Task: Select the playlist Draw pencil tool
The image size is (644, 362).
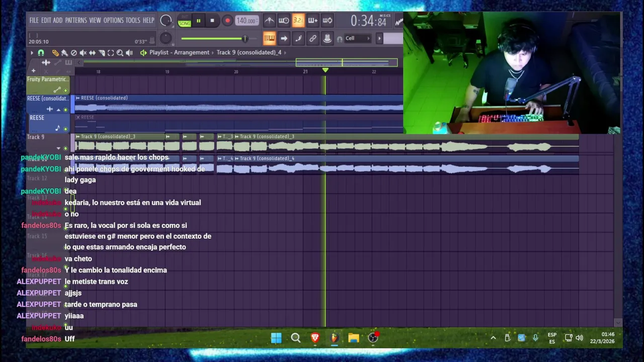Action: point(55,52)
